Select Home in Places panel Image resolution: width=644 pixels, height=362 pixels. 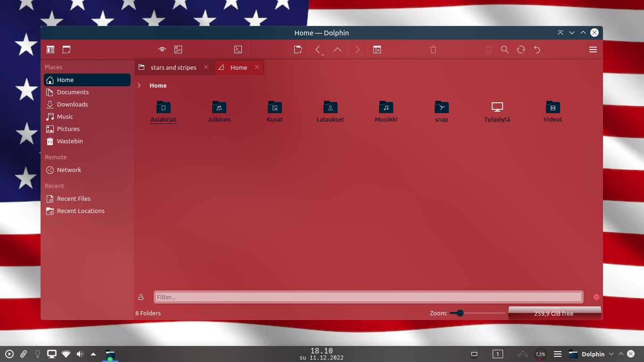(x=87, y=80)
